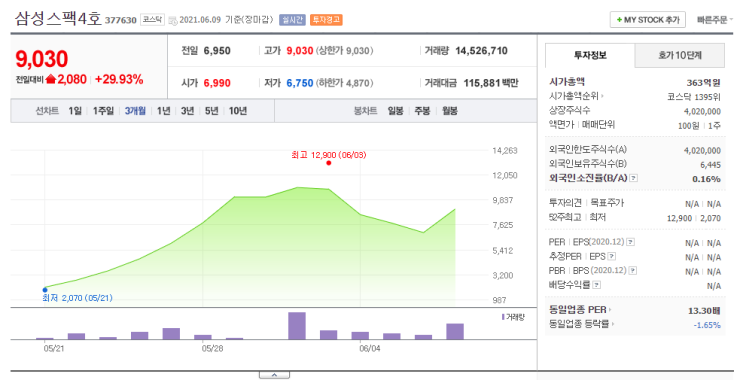Image resolution: width=743 pixels, height=380 pixels.
Task: Click the 0.16% foreign ownership value
Action: click(707, 179)
